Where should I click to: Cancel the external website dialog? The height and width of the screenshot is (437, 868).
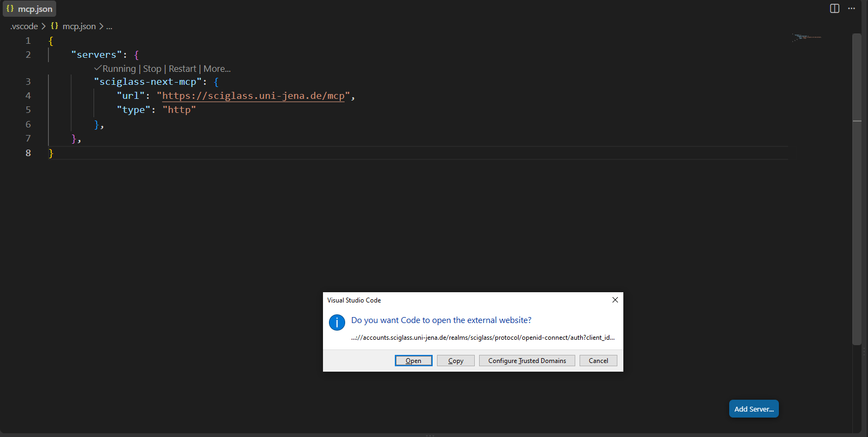pos(598,361)
